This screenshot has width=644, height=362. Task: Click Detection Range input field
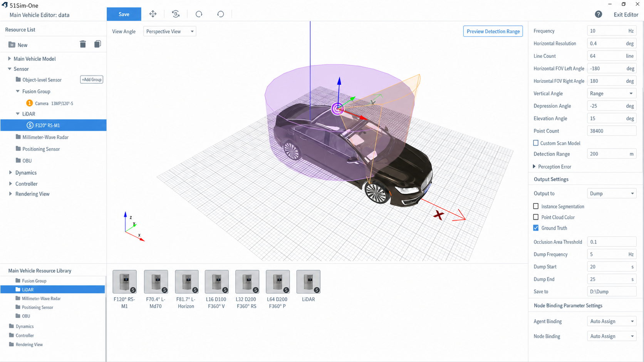click(611, 154)
